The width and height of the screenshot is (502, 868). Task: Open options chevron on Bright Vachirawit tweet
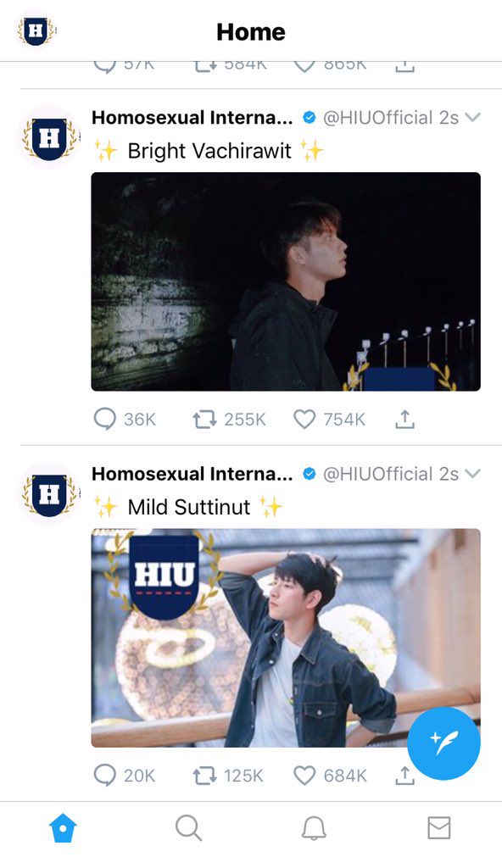[472, 117]
